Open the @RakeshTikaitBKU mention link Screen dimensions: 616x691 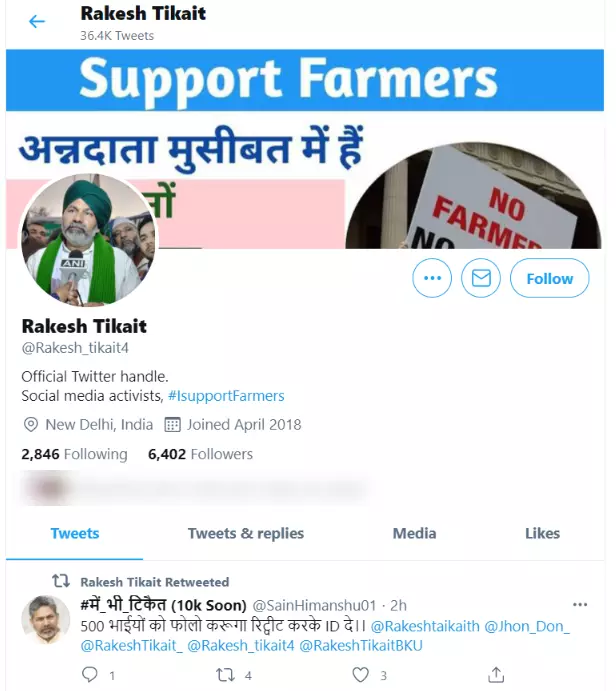(361, 646)
